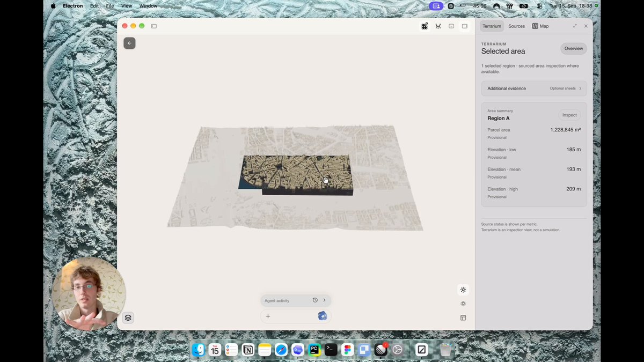This screenshot has width=644, height=362.
Task: Click the mean elevation value 193 m
Action: 574,169
